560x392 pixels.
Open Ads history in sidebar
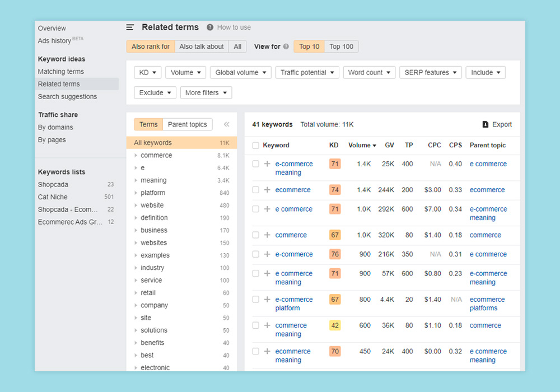click(x=54, y=41)
